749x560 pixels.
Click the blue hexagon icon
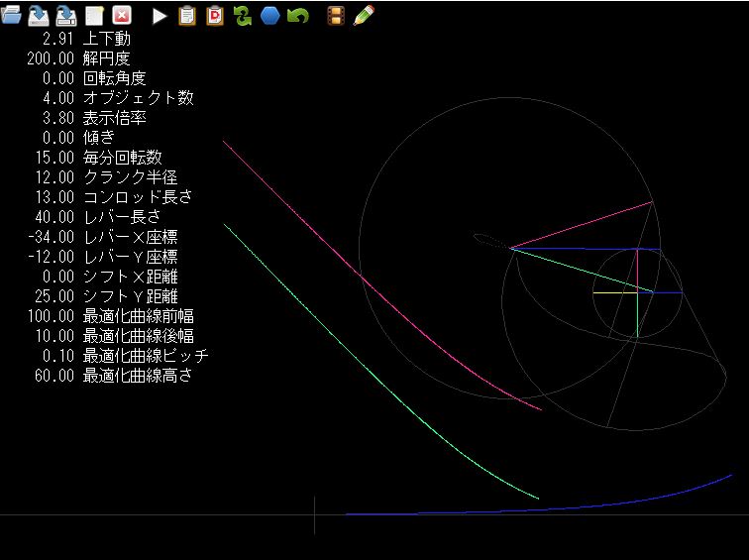click(x=269, y=16)
